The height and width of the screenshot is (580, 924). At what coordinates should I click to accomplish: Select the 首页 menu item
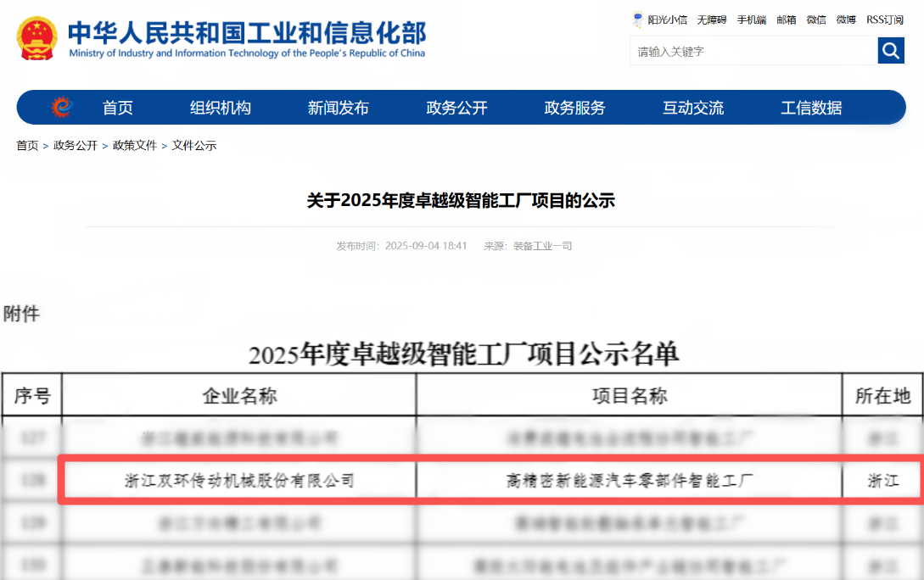click(x=116, y=108)
